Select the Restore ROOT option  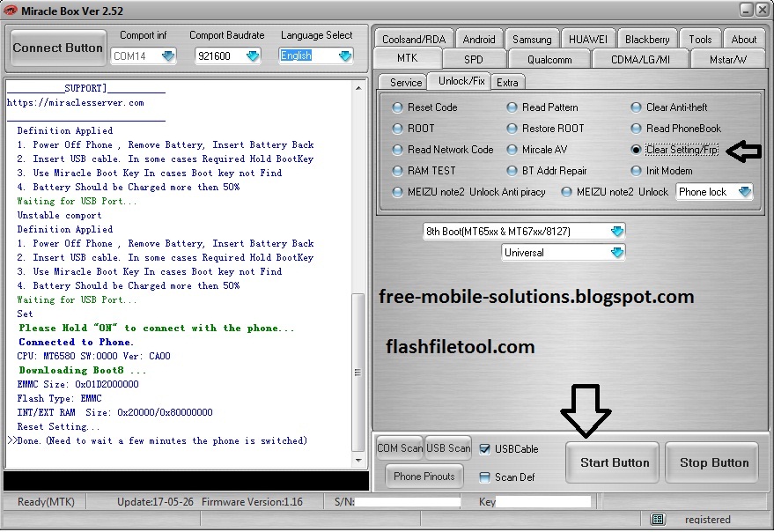tap(545, 129)
